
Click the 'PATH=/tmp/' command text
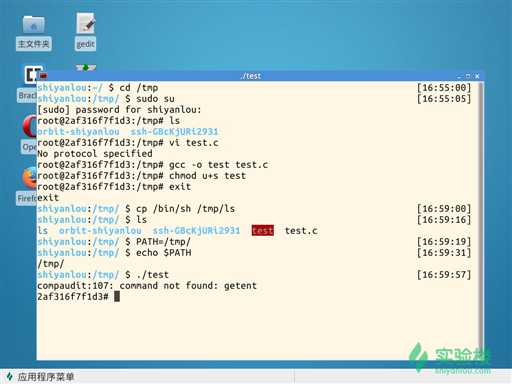point(163,242)
